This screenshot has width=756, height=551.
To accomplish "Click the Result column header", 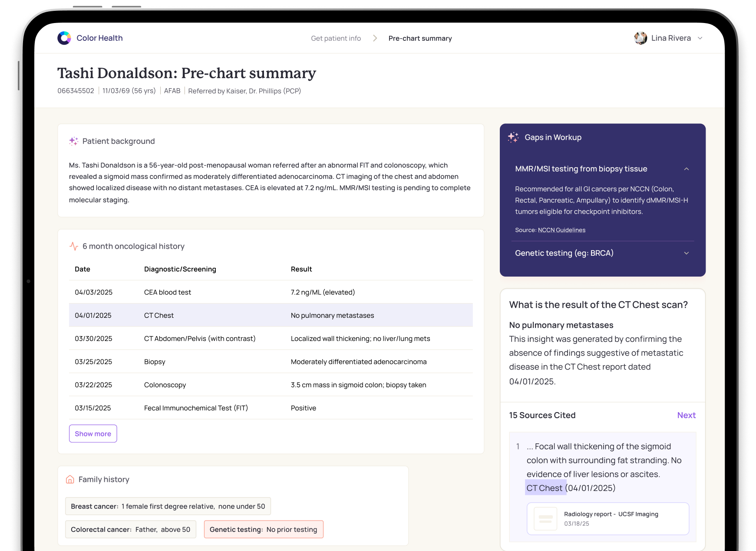I will click(x=301, y=269).
